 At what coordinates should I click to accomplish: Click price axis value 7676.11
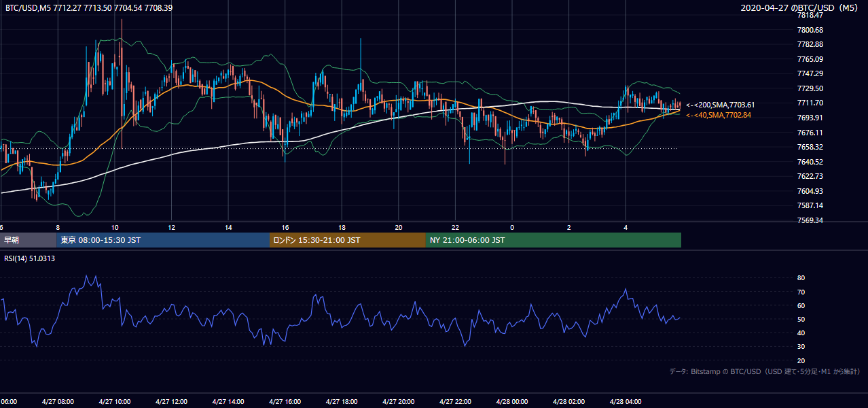[810, 133]
